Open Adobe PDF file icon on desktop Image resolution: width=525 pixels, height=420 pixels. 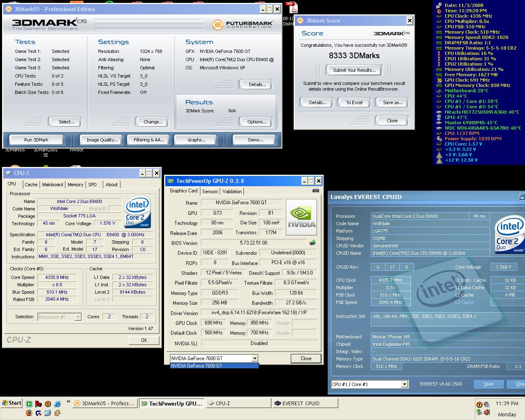[291, 7]
